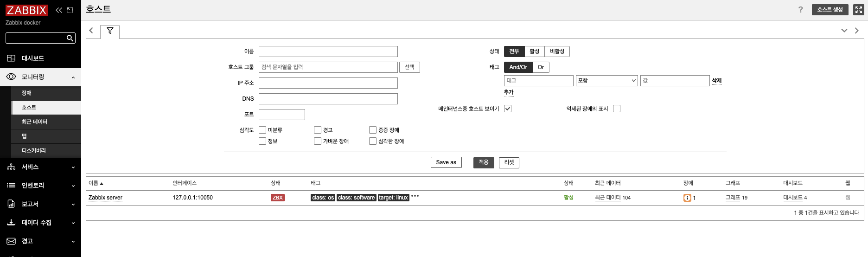Click the class: software tag
Image resolution: width=868 pixels, height=257 pixels.
357,198
